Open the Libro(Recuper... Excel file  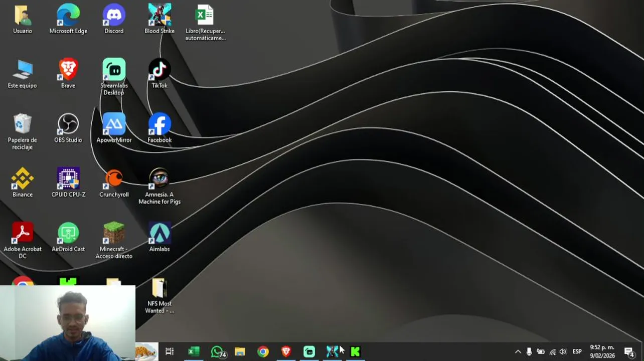[205, 23]
